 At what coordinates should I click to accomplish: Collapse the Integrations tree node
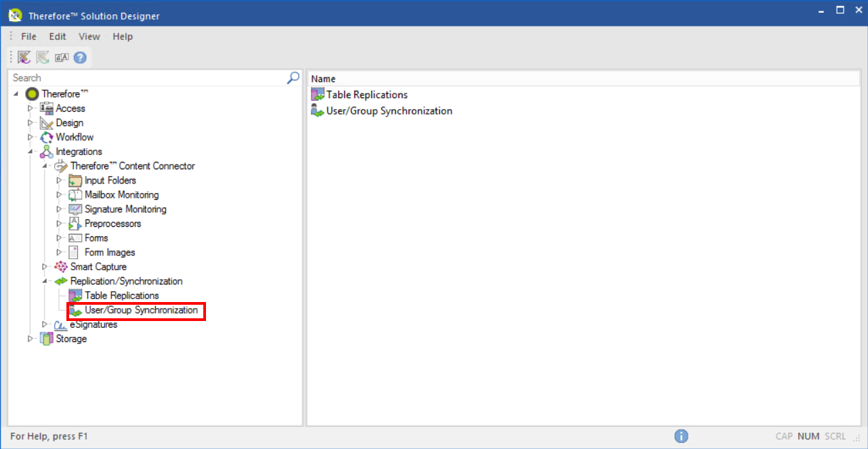click(30, 152)
